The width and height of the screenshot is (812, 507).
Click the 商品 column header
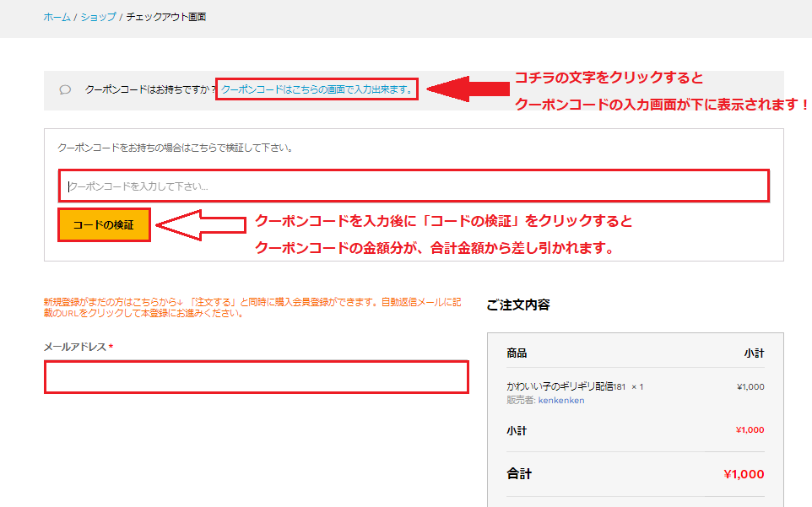click(517, 353)
